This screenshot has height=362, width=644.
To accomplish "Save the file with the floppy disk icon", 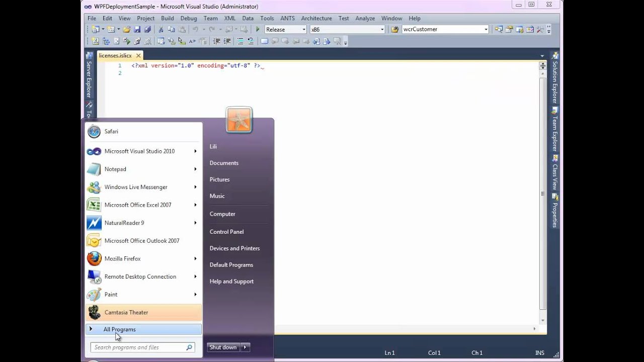I will 137,29.
